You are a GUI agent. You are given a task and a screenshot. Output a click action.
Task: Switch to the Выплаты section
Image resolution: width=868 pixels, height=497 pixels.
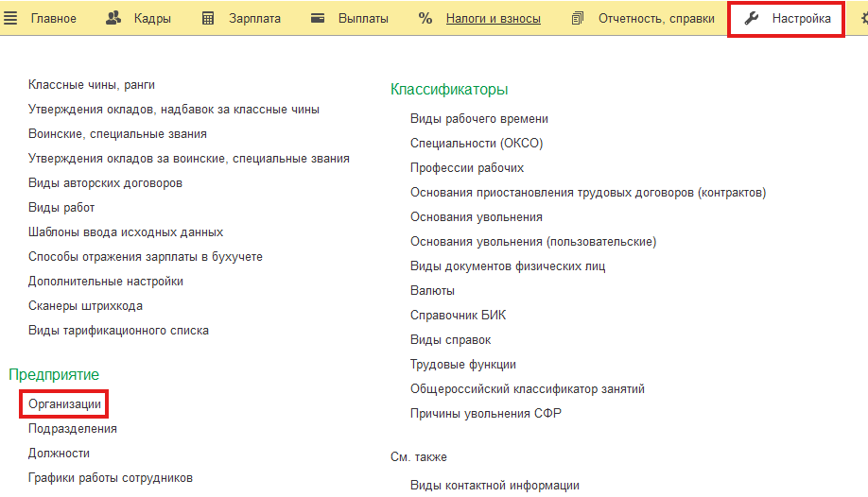tap(363, 19)
